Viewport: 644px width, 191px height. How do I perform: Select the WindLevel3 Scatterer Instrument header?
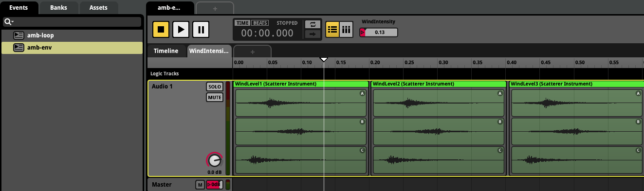(x=577, y=84)
